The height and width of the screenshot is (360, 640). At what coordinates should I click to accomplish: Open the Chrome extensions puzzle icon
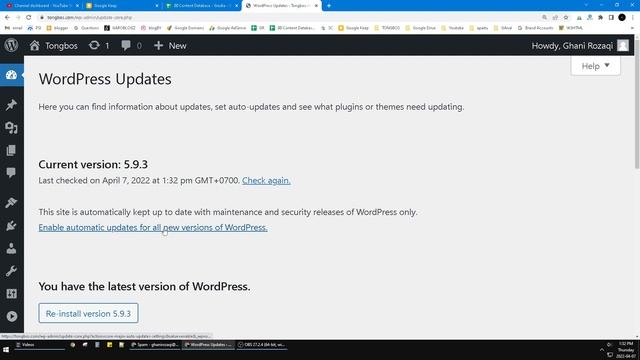click(x=600, y=18)
